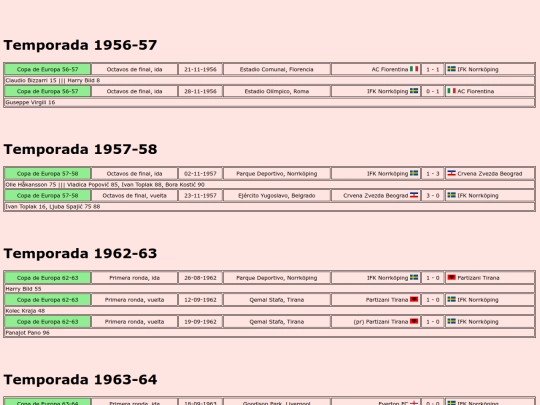540x405 pixels.
Task: Click '(pr) Partizani Tirana' team cell
Action: point(376,322)
